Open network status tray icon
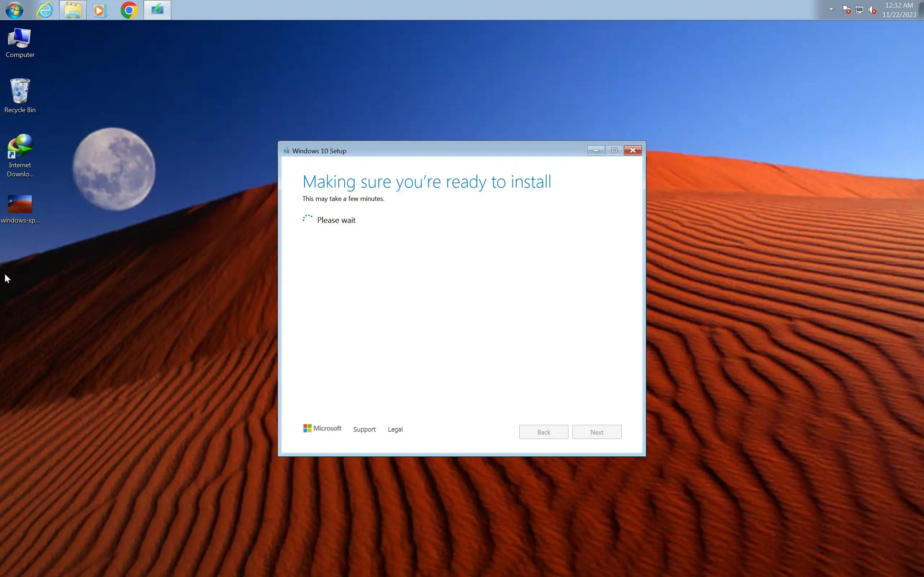This screenshot has height=577, width=924. pyautogui.click(x=859, y=9)
